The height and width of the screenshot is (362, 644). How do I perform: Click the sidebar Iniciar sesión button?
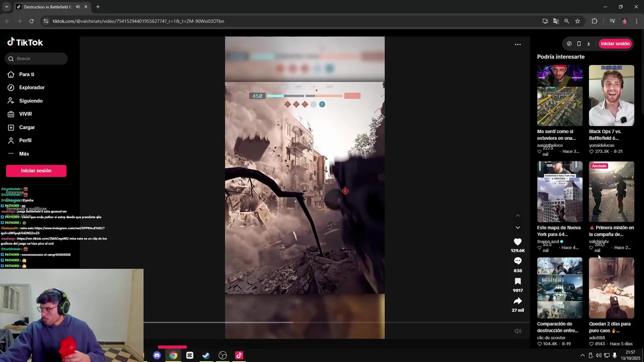(36, 170)
